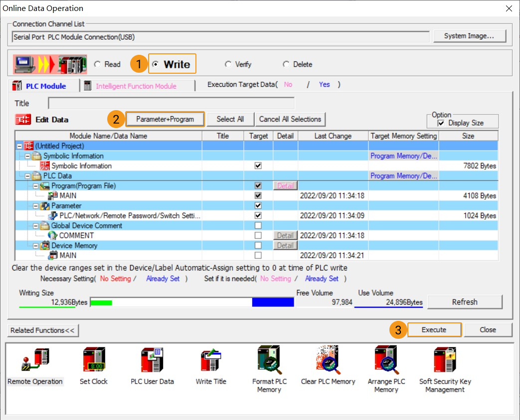Open Clear PLC Memory

coord(328,360)
